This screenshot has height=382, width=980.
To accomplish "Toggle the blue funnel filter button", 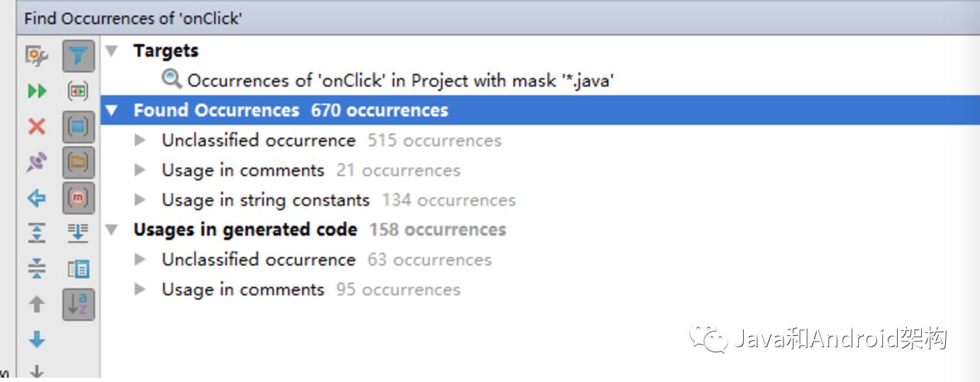I will pos(78,55).
